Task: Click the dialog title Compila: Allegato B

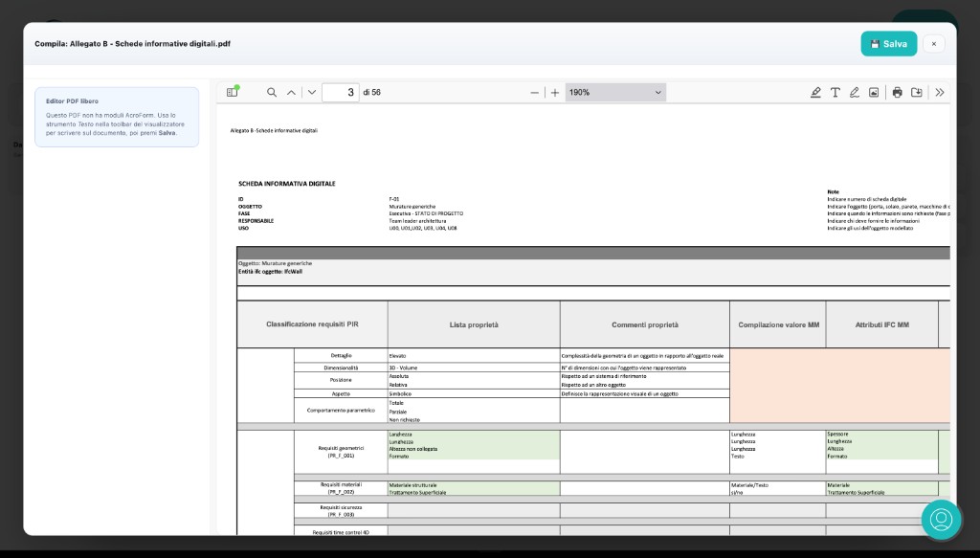Action: pyautogui.click(x=132, y=44)
